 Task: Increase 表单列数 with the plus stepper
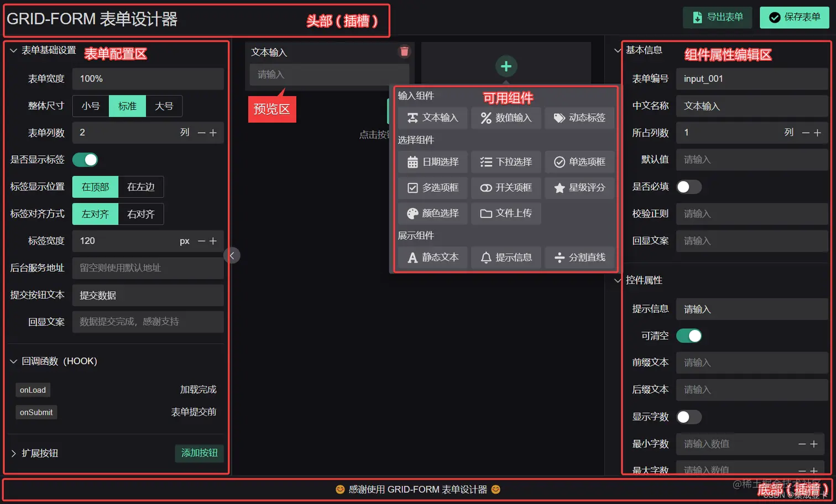coord(213,133)
